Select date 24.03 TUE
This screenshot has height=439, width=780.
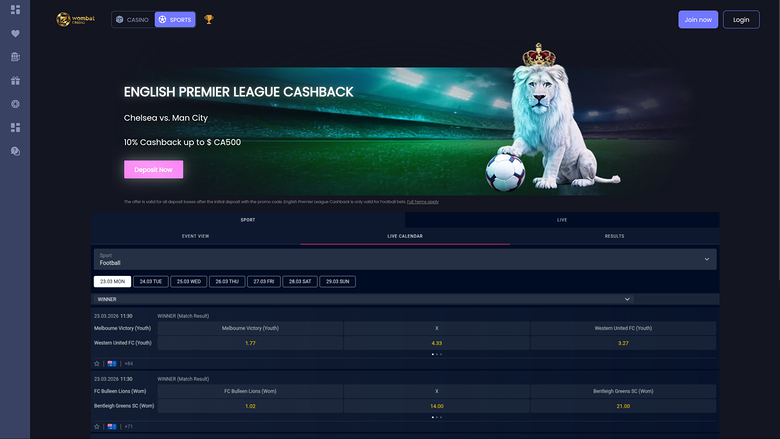[x=151, y=281]
